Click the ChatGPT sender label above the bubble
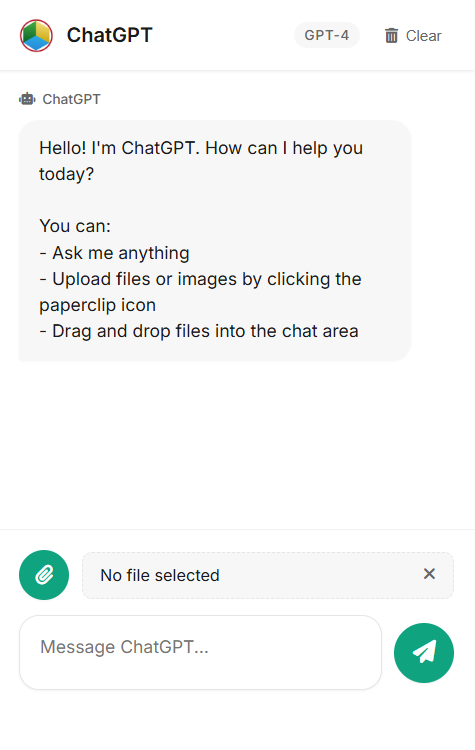475x750 pixels. [71, 99]
